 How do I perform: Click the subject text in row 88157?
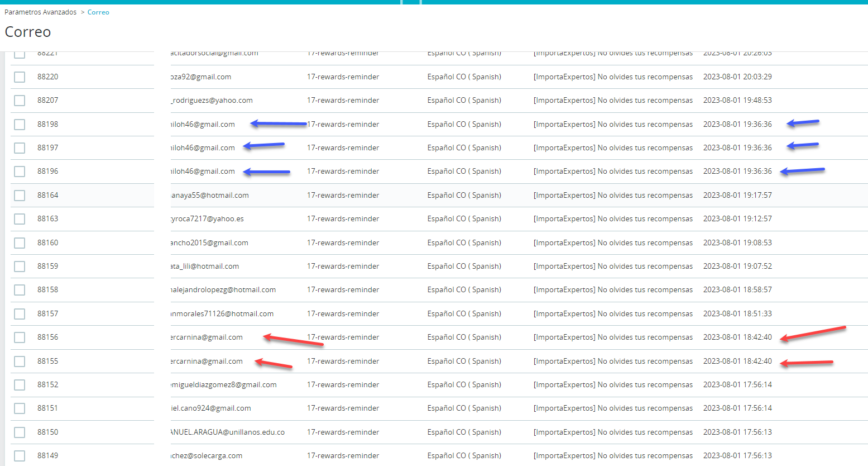(x=613, y=313)
